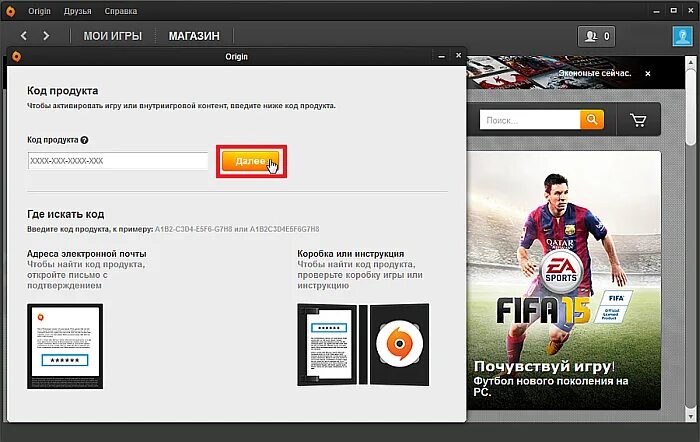Image resolution: width=700 pixels, height=442 pixels.
Task: Go forward with the right arrow
Action: [46, 36]
